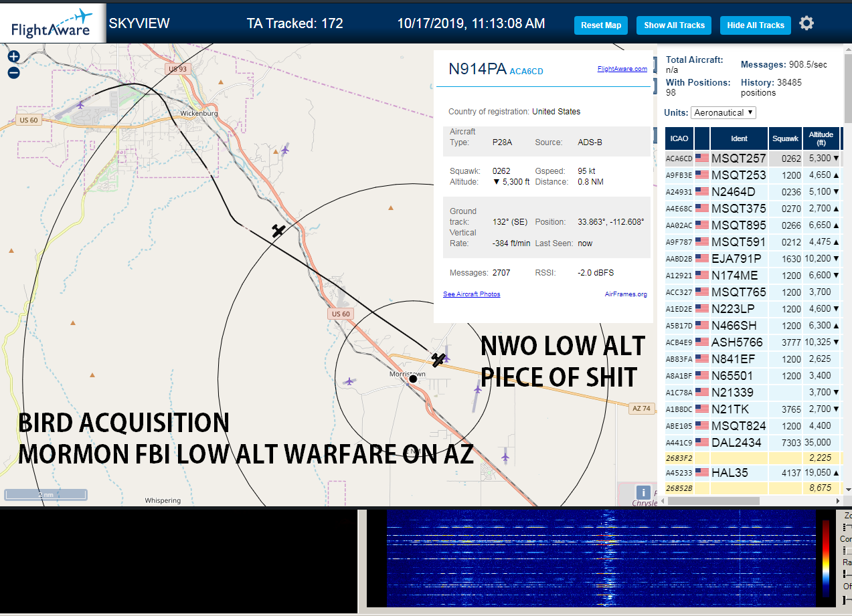Select the MSQT824 aircraft row

[753, 426]
